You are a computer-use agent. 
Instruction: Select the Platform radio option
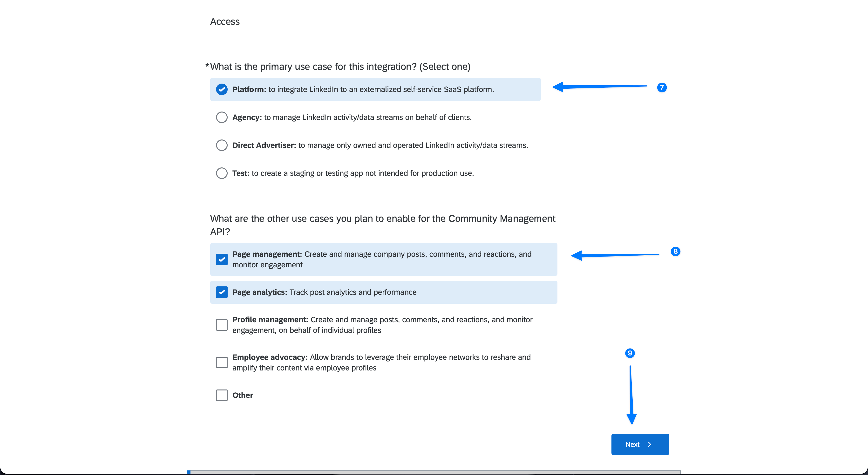pos(221,89)
